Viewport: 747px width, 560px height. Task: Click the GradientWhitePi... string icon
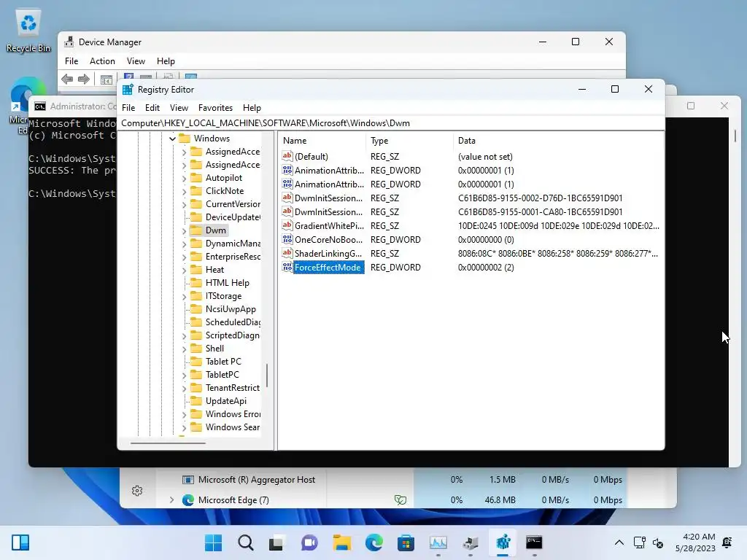coord(287,226)
